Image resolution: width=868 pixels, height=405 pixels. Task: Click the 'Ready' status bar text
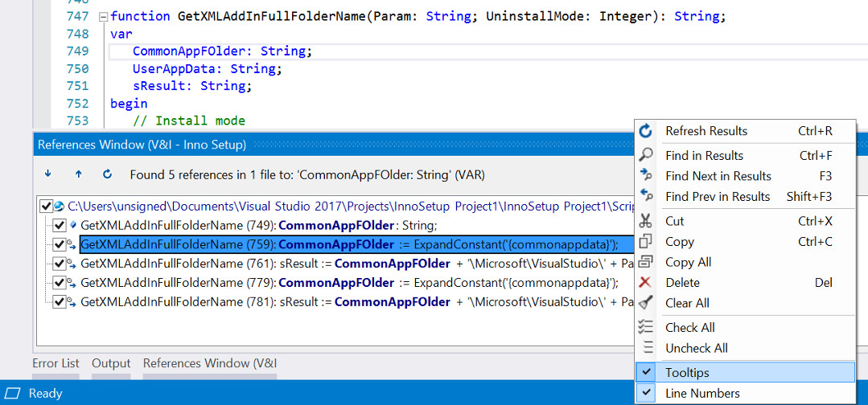[45, 394]
